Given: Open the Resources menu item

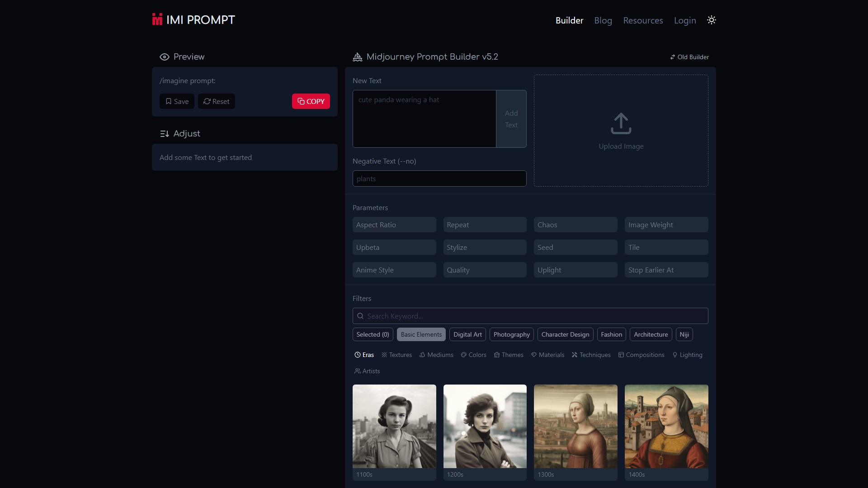Looking at the screenshot, I should (x=643, y=20).
